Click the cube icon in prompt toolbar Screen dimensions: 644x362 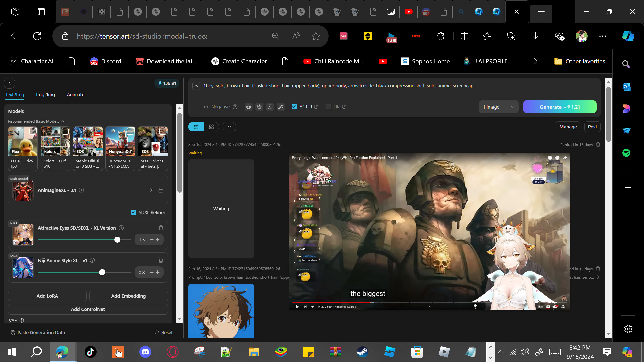point(259,107)
